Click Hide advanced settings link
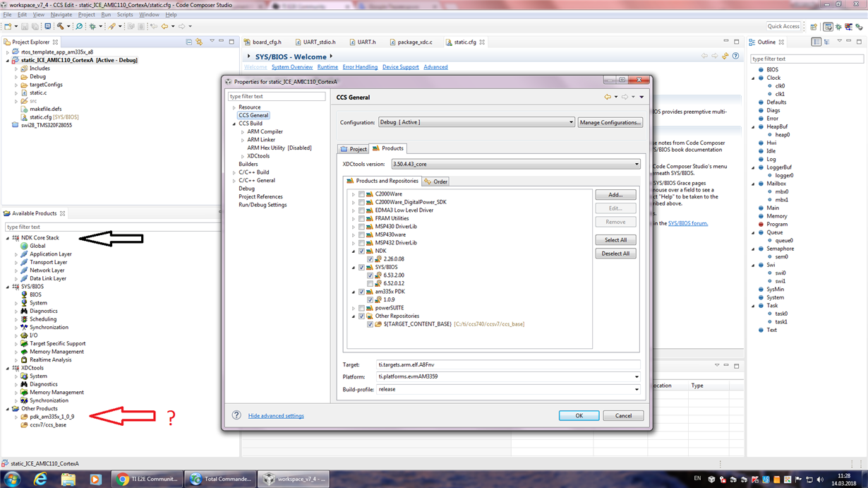The image size is (868, 488). coord(276,416)
